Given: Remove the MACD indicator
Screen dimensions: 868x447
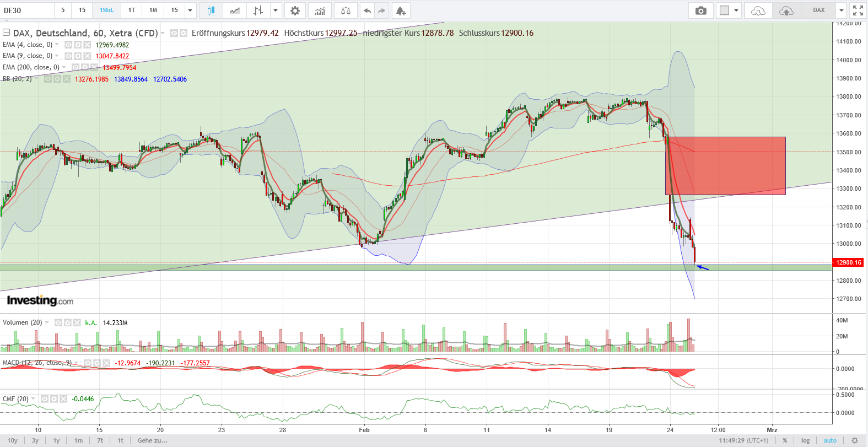Looking at the screenshot, I should pyautogui.click(x=105, y=363).
